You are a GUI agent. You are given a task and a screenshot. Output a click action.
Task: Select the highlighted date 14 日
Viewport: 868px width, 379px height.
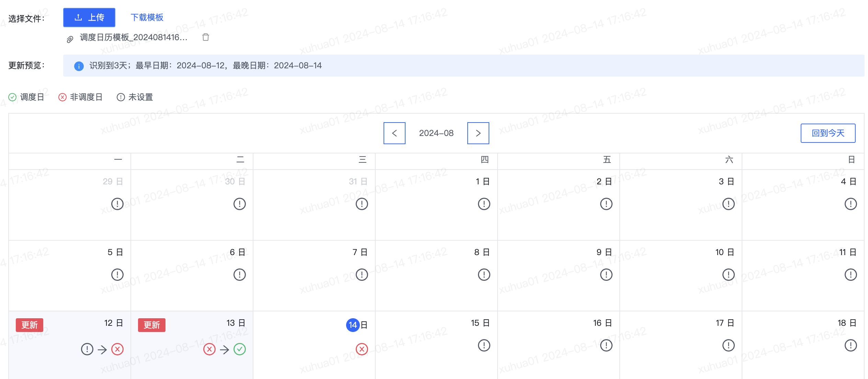pos(357,325)
